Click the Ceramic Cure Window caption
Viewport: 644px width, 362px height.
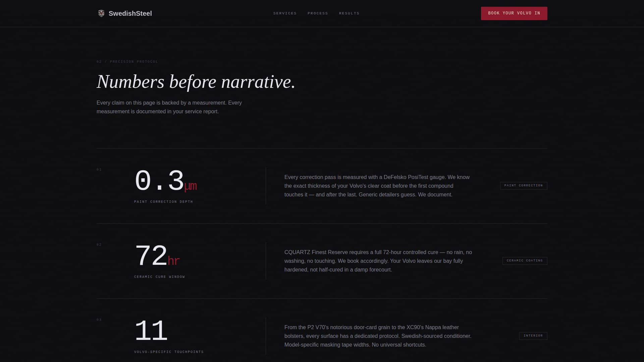[160, 277]
